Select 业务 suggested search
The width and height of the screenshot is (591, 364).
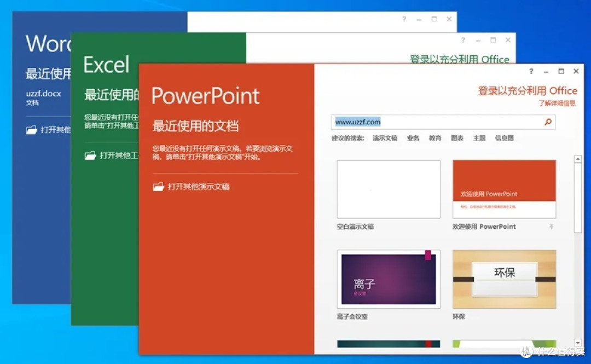pyautogui.click(x=413, y=138)
